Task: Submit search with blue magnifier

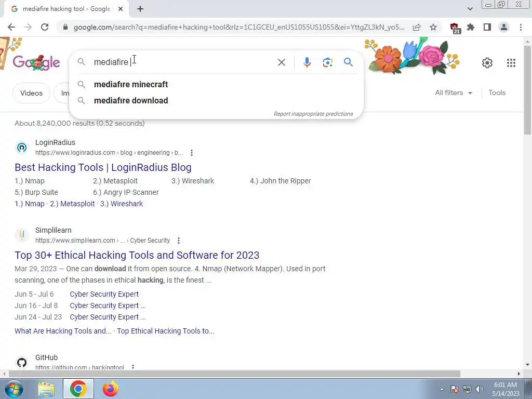Action: pos(348,62)
